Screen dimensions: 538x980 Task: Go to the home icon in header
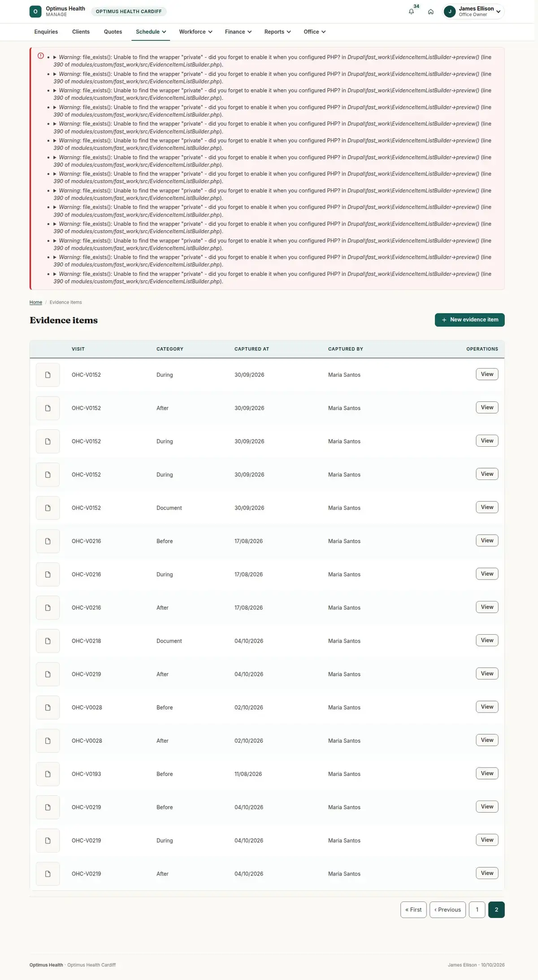tap(430, 12)
